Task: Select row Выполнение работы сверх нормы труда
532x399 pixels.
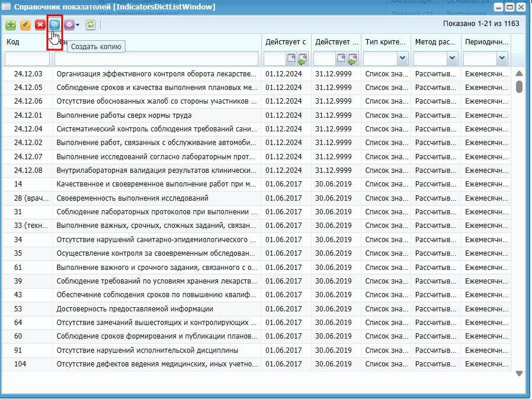Action: pos(257,115)
